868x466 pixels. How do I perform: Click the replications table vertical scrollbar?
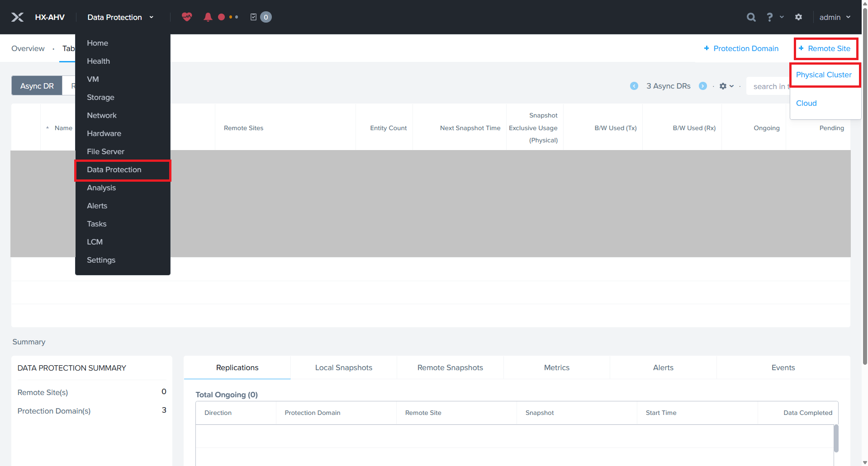tap(836, 438)
